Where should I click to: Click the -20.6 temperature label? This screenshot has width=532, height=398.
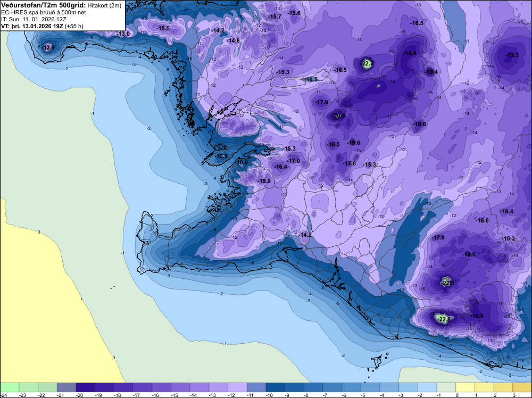tap(338, 115)
